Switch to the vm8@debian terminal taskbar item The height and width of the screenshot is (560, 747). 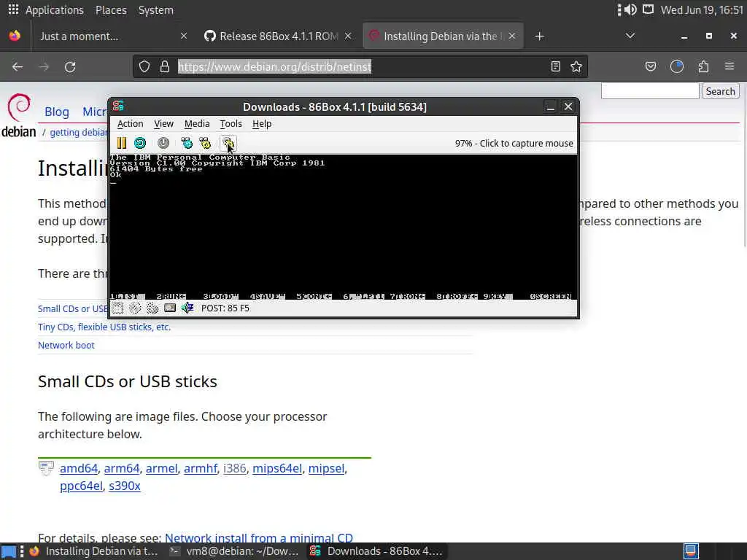[234, 551]
